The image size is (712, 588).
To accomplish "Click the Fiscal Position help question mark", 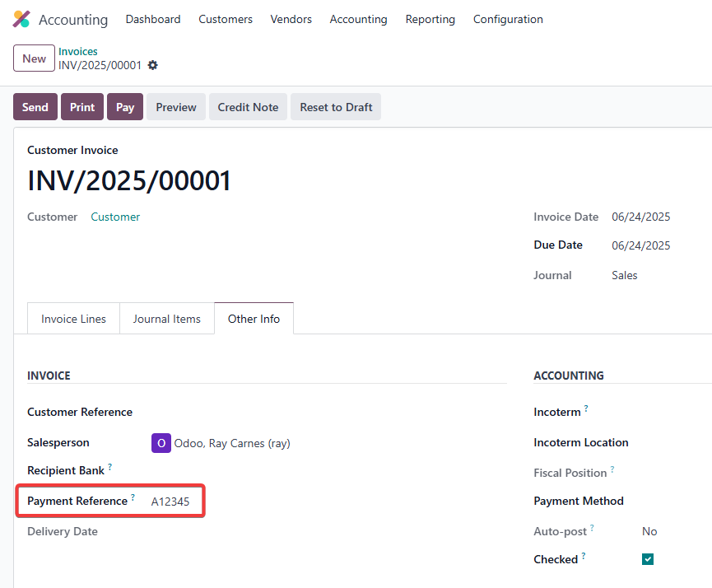I will tap(612, 469).
